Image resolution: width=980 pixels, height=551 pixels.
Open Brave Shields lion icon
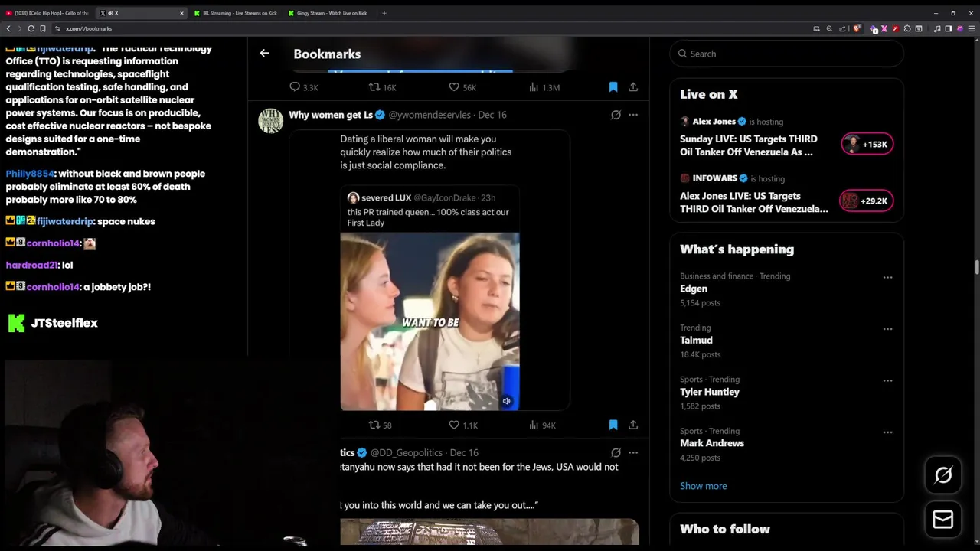(856, 28)
